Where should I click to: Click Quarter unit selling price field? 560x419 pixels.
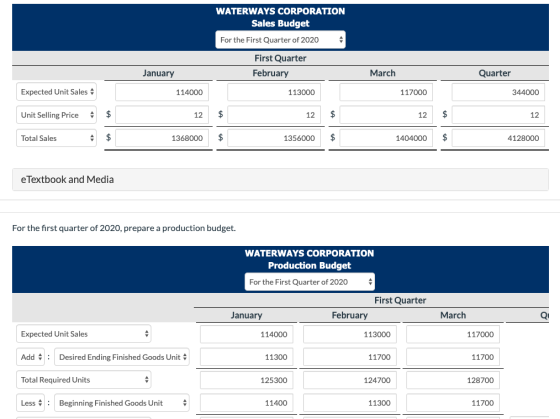(498, 115)
